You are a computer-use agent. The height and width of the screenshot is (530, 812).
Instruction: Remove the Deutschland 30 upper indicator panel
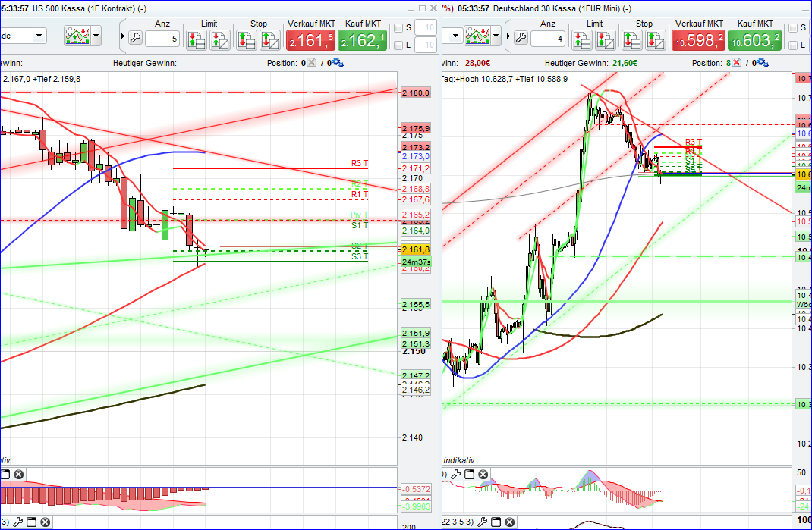483,474
